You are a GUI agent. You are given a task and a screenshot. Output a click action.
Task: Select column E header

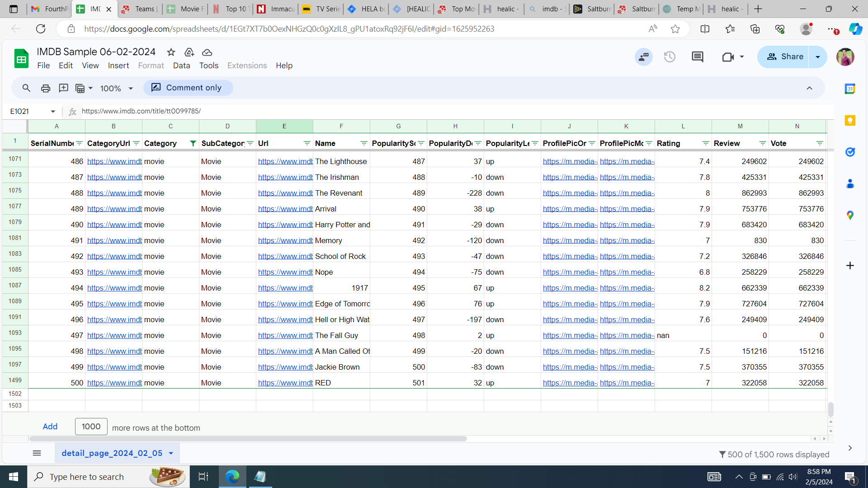point(284,126)
